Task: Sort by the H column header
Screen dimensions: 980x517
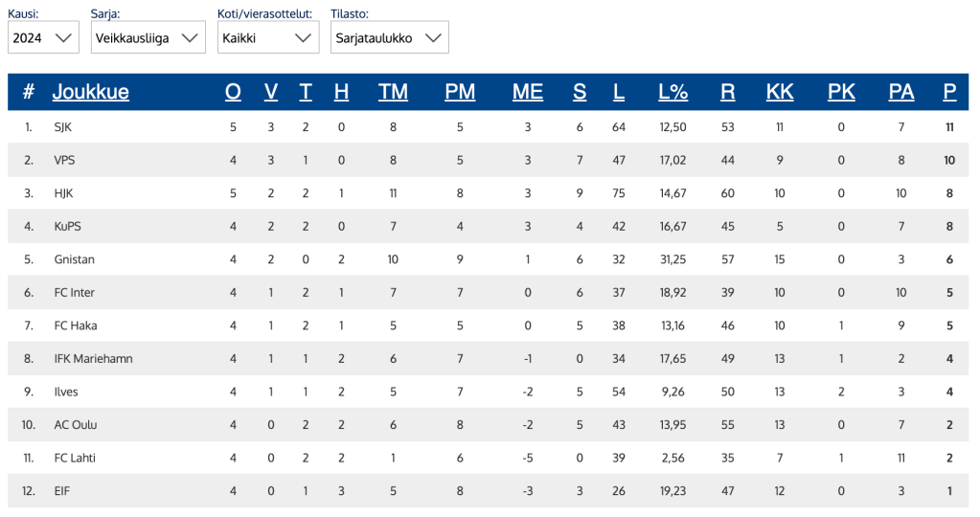Action: pyautogui.click(x=342, y=92)
